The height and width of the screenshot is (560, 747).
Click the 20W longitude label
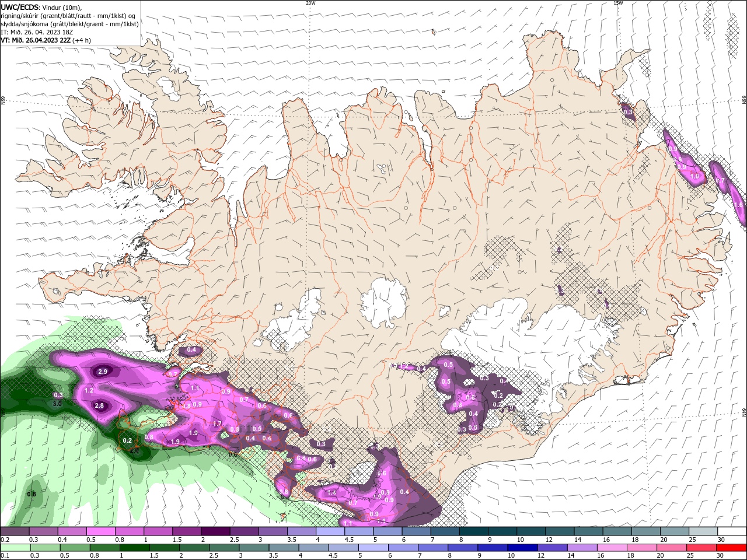310,3
